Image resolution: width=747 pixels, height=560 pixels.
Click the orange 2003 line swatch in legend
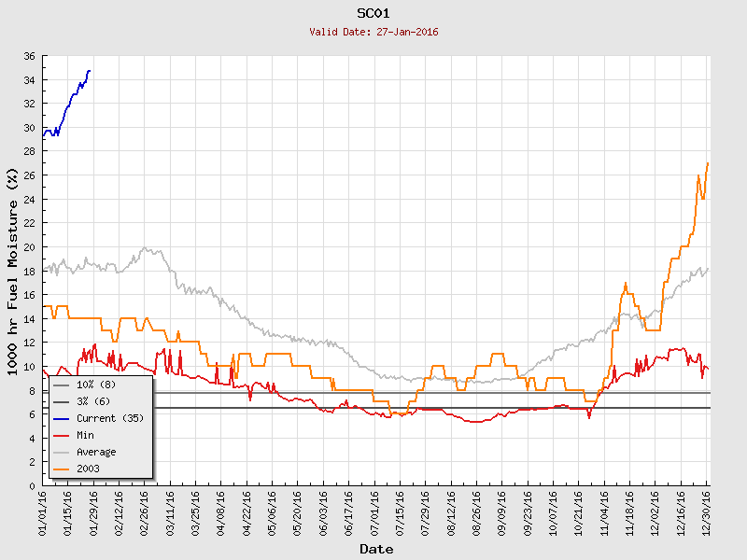click(x=62, y=469)
